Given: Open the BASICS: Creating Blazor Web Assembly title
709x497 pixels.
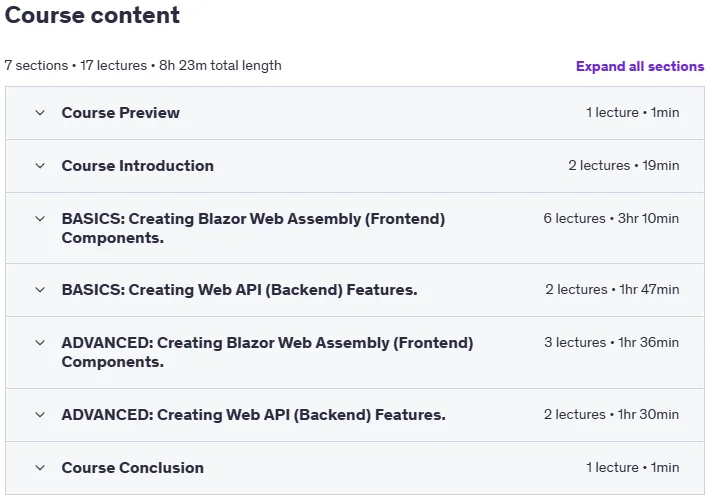Looking at the screenshot, I should click(x=253, y=228).
